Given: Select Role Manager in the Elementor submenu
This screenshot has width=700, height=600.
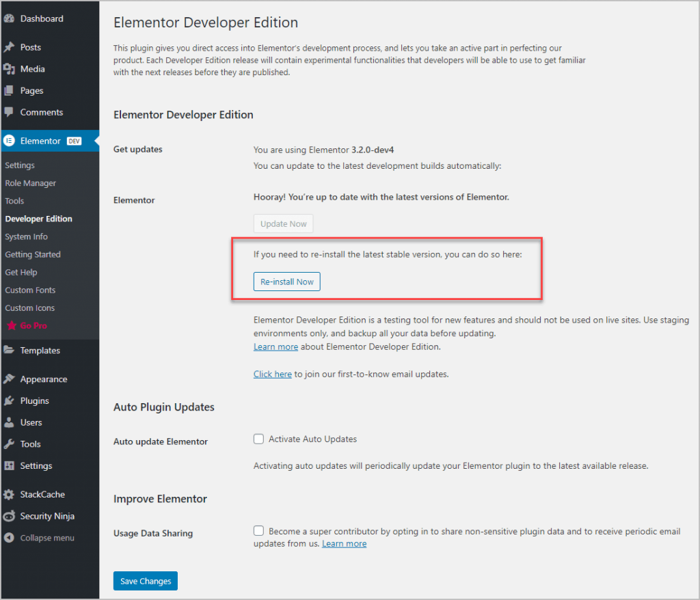Looking at the screenshot, I should 30,183.
